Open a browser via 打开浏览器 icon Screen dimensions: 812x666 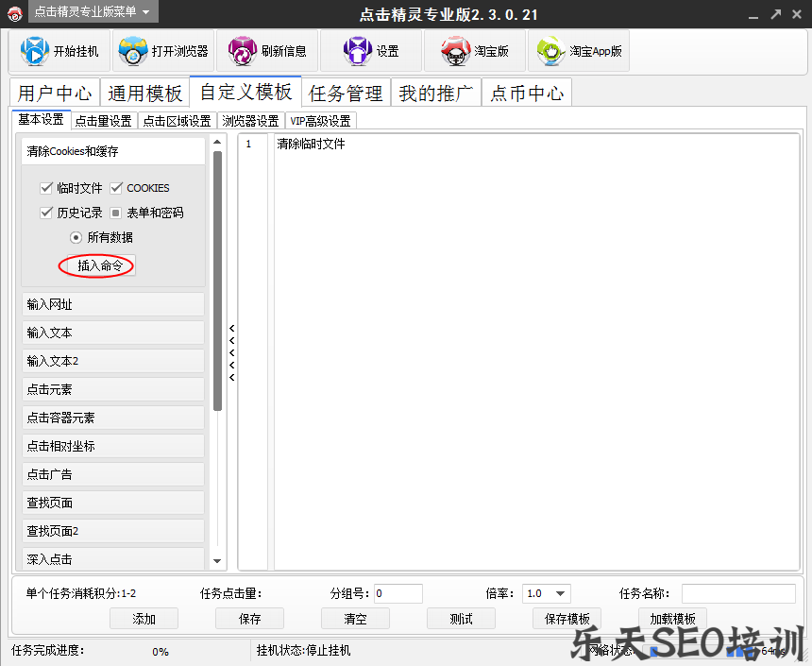[133, 51]
